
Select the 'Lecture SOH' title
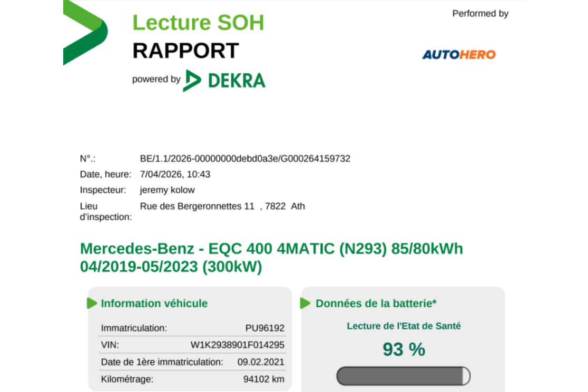point(199,23)
